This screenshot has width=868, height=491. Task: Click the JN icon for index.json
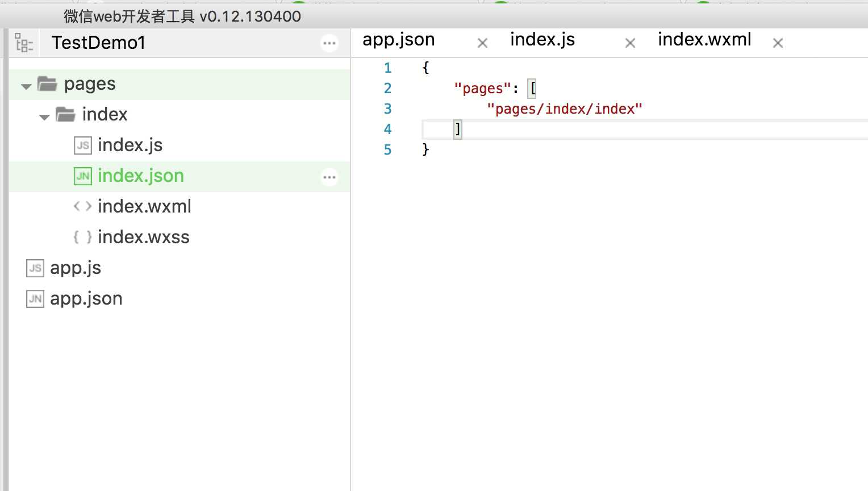[83, 176]
